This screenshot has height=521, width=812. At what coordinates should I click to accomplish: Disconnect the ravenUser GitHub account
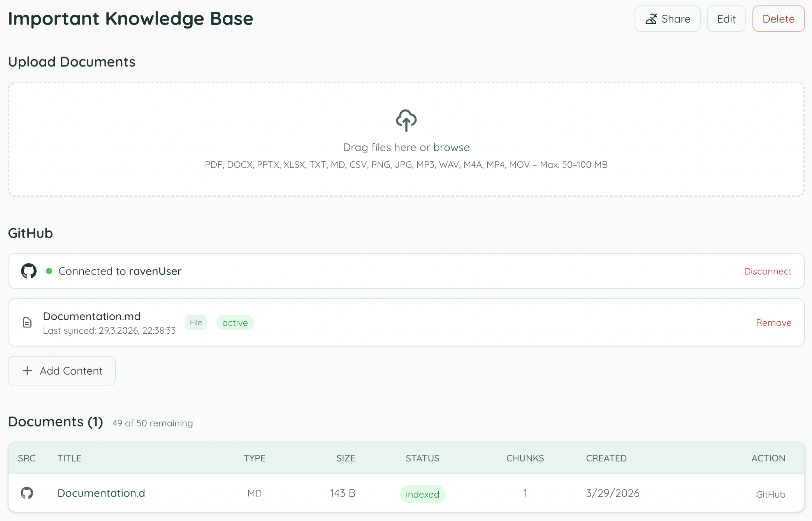(767, 271)
